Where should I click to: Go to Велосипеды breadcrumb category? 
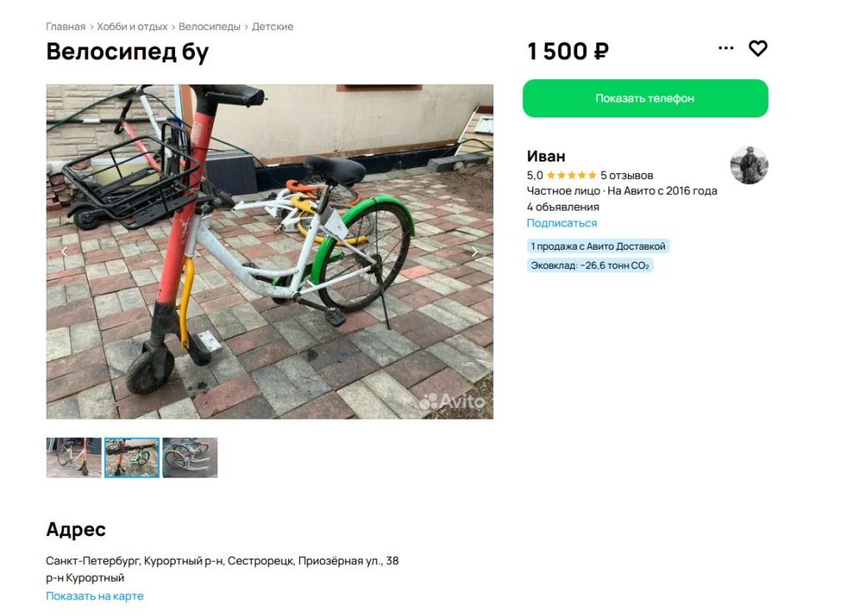(209, 27)
